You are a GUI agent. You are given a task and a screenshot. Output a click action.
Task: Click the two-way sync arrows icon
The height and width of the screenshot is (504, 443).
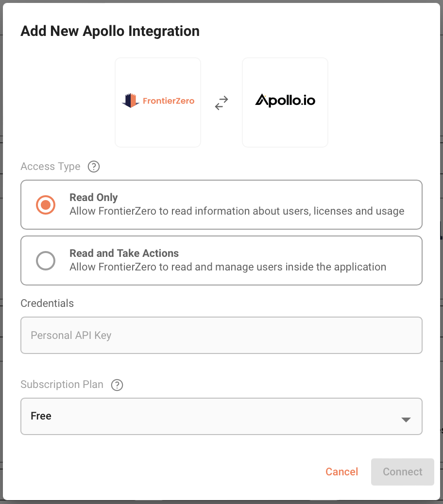tap(221, 102)
